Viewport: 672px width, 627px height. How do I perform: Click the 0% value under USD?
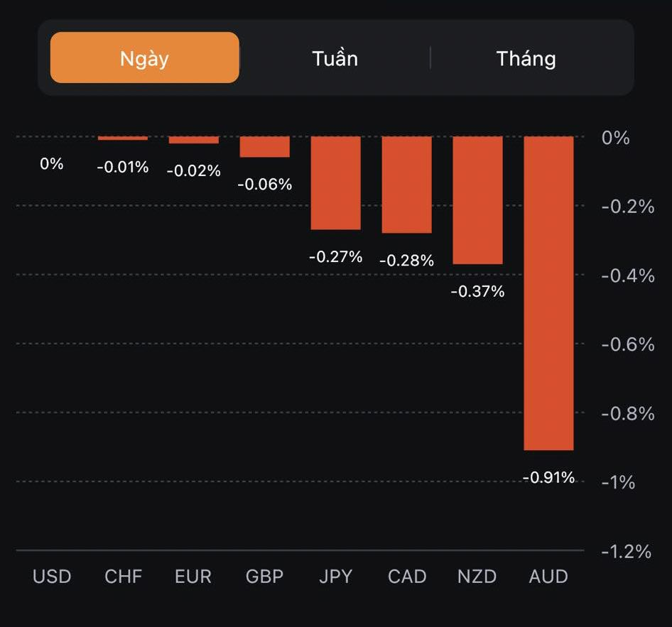point(52,163)
